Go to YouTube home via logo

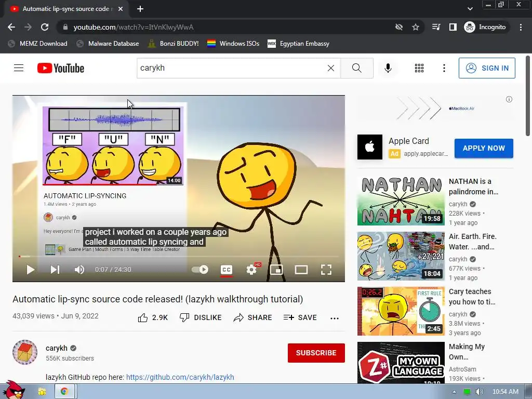pos(61,68)
